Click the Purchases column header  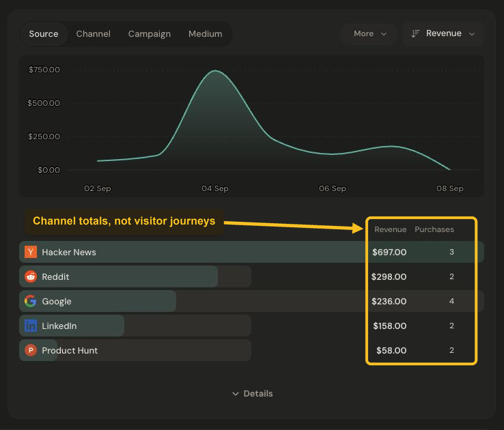[434, 229]
